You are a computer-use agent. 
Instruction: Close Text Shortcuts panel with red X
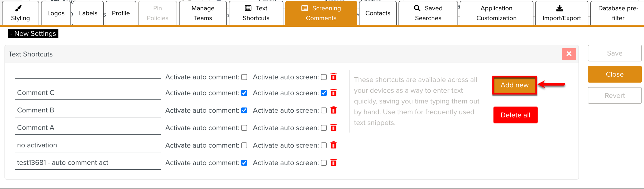[569, 54]
